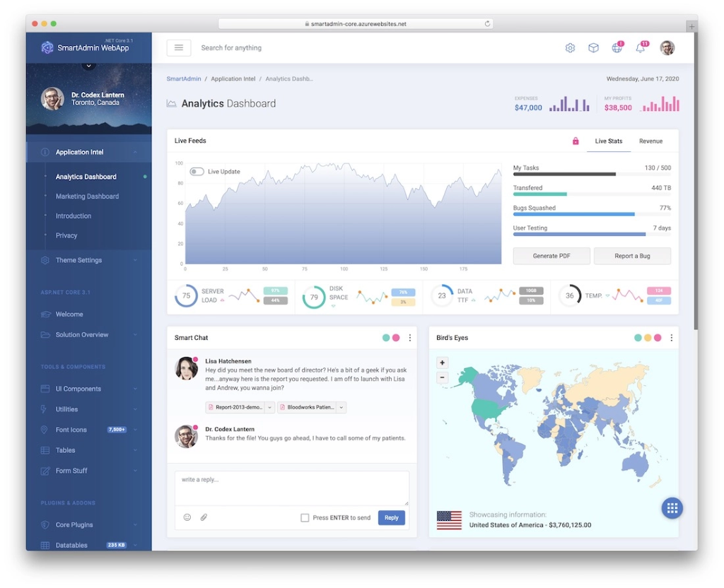The image size is (724, 588).
Task: Open Bird's Eyes three-dot options menu
Action: click(672, 338)
